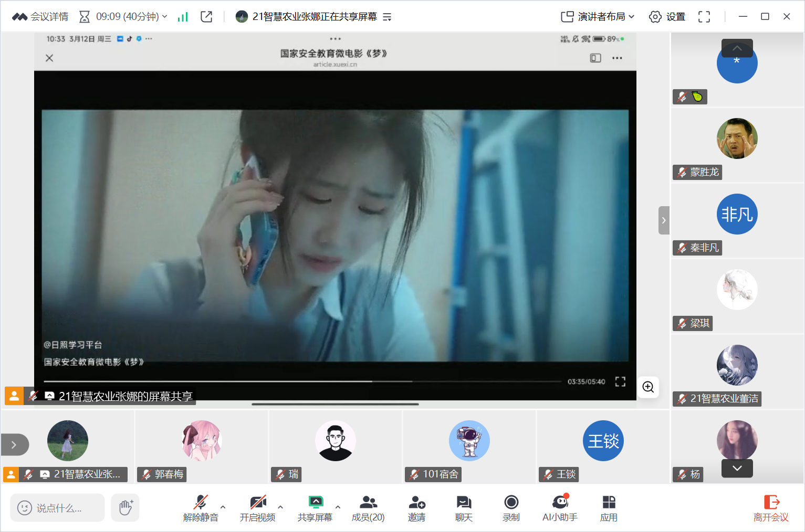Open the AI小助手 assistant

560,508
